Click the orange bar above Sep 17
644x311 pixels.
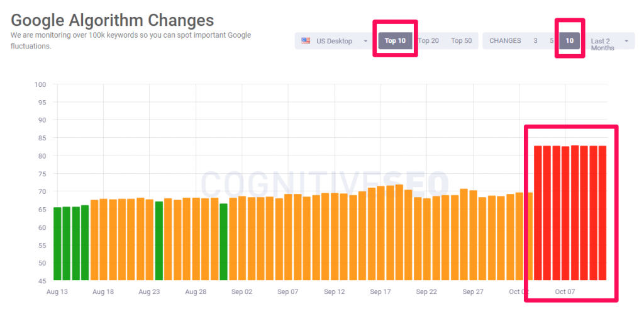coord(380,233)
